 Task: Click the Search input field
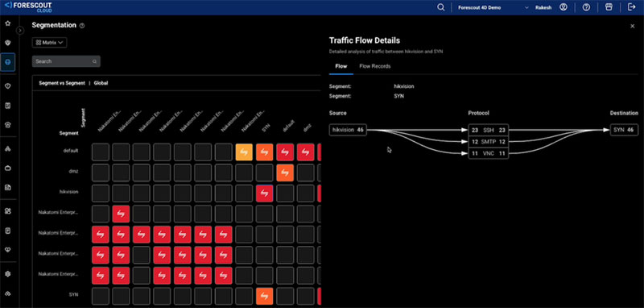tap(66, 61)
